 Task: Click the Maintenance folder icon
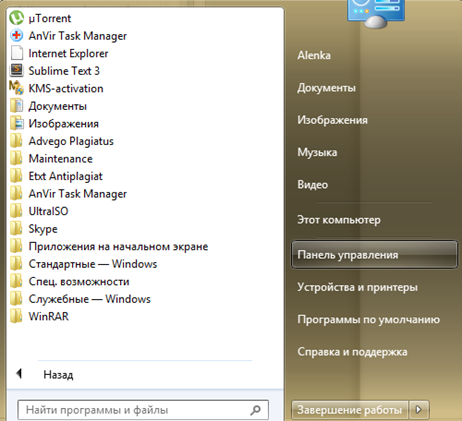(16, 158)
